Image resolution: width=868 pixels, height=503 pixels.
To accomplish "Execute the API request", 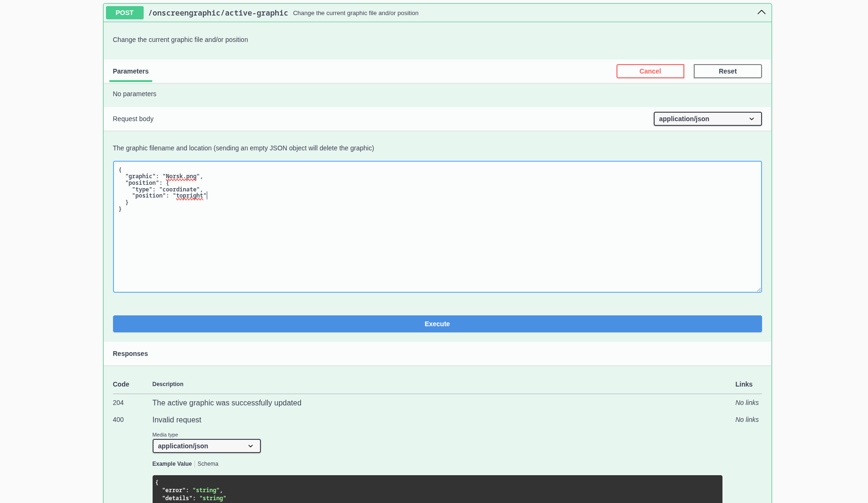I will tap(437, 324).
